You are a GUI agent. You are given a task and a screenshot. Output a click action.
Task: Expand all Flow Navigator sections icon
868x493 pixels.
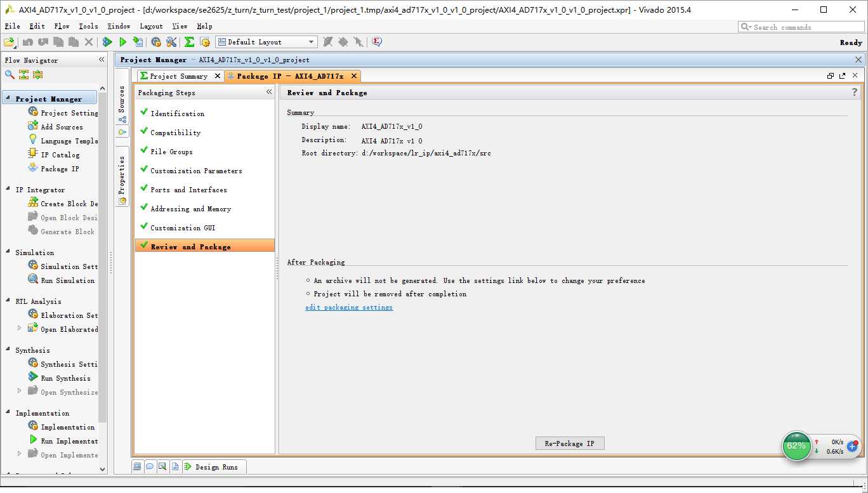point(37,74)
